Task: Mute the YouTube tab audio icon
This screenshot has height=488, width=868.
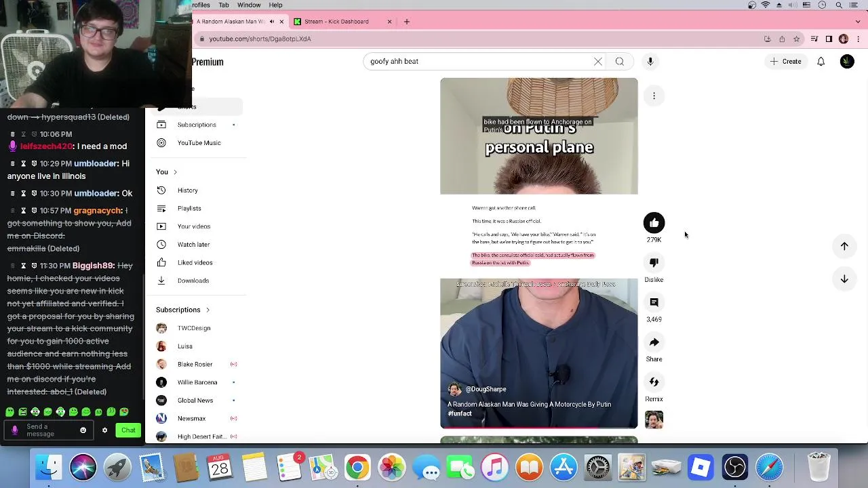Action: tap(272, 22)
